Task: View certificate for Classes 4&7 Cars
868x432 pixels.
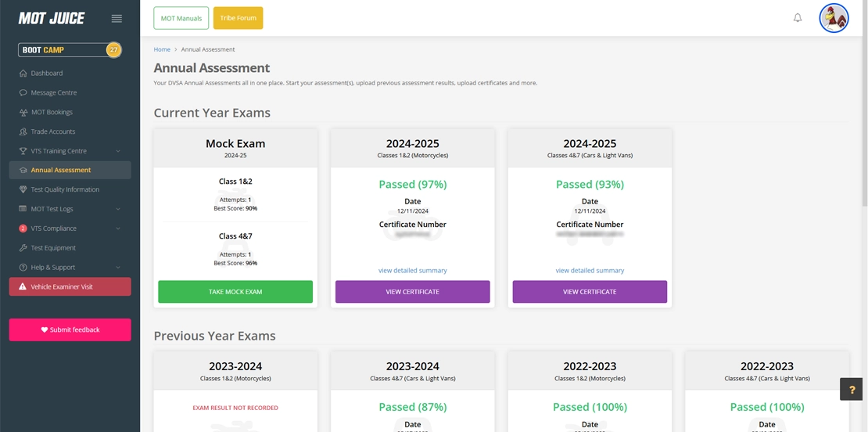Action: [x=590, y=292]
